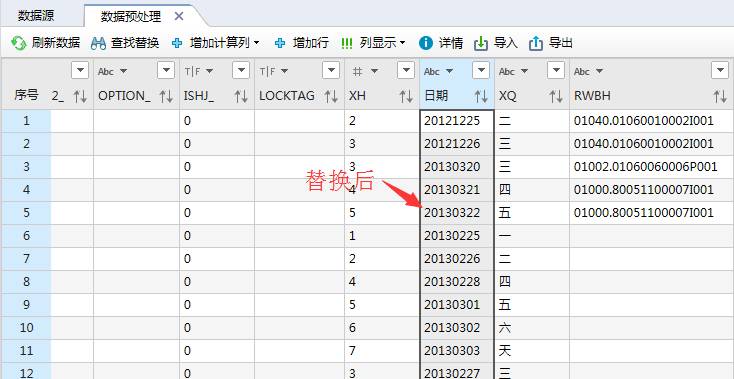Open OPTION_ column filter dropdown box
Viewport: 734px width, 379px height.
point(166,71)
